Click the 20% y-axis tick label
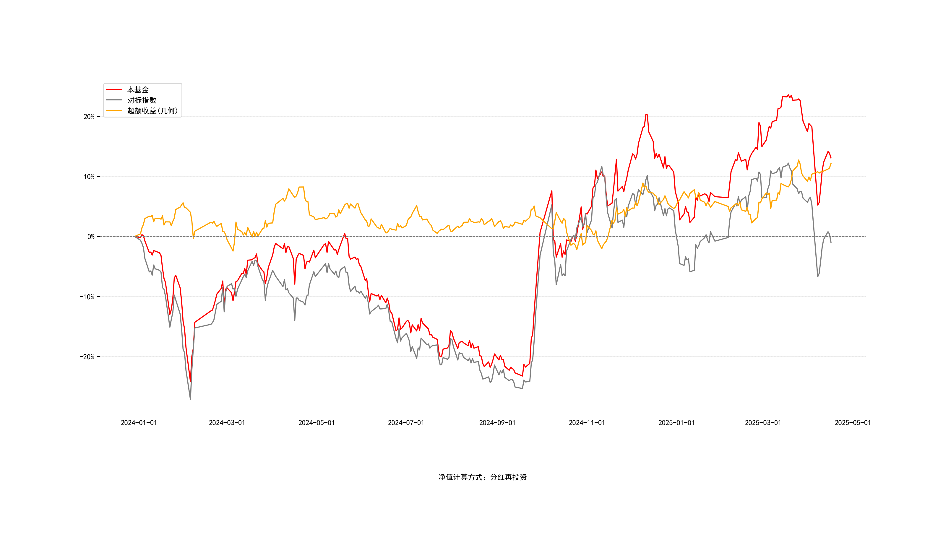Screen dimensions: 951x560 (89, 117)
